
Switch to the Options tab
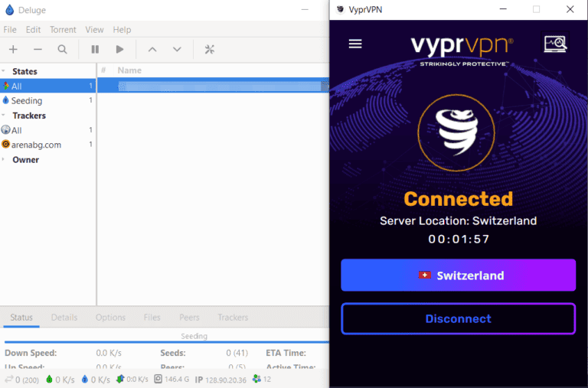(110, 318)
